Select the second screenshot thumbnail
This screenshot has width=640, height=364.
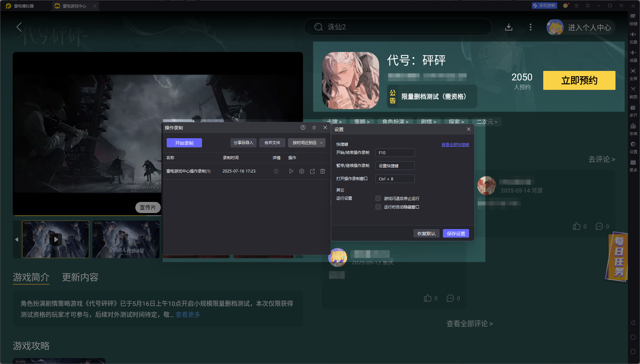point(126,239)
